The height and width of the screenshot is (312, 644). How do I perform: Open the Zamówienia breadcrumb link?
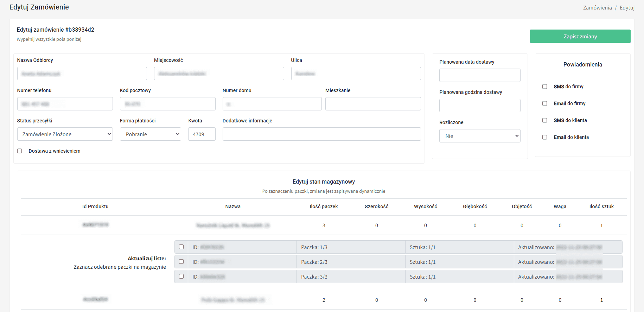(597, 8)
